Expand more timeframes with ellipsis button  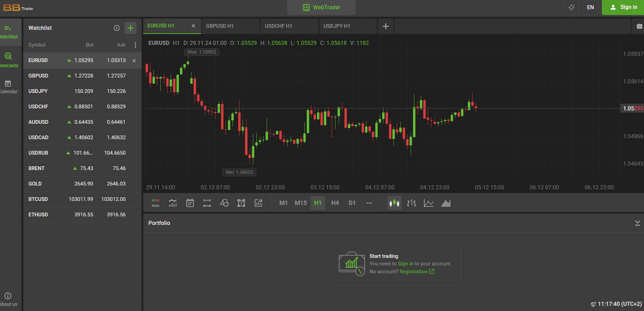coord(369,203)
